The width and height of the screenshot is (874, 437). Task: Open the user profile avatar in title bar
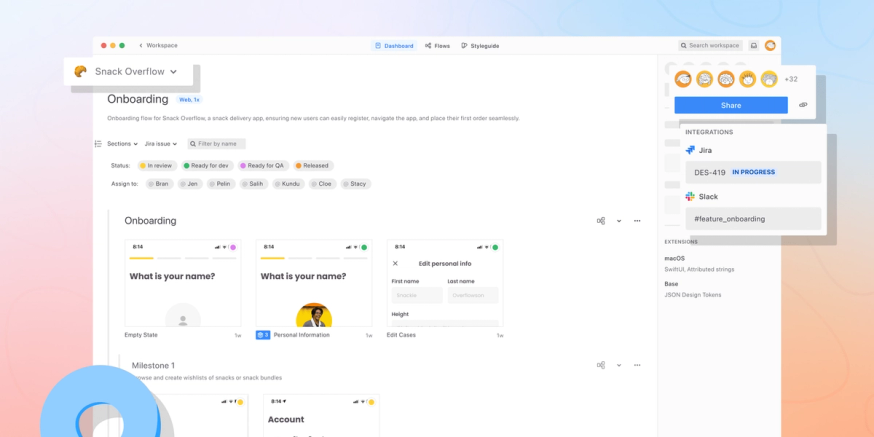tap(770, 46)
